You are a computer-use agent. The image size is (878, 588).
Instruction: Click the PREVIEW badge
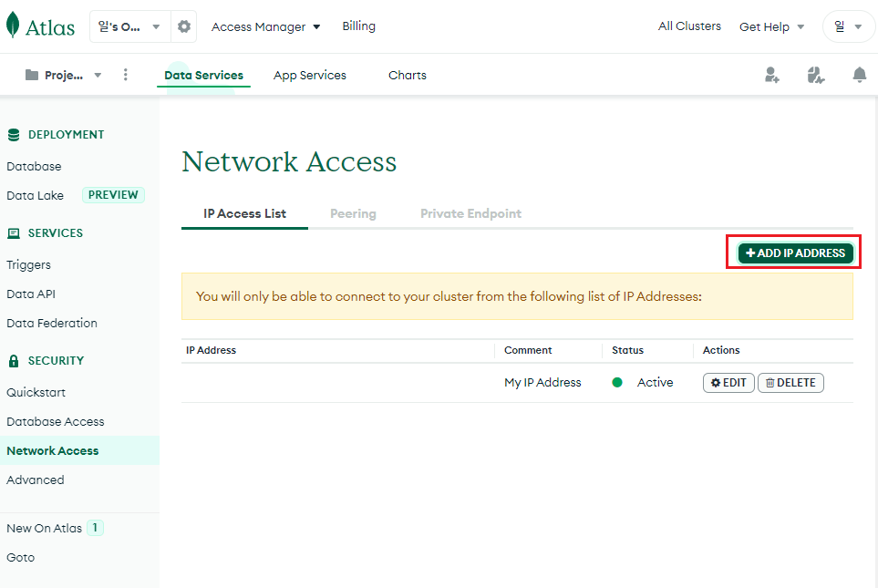(x=113, y=195)
